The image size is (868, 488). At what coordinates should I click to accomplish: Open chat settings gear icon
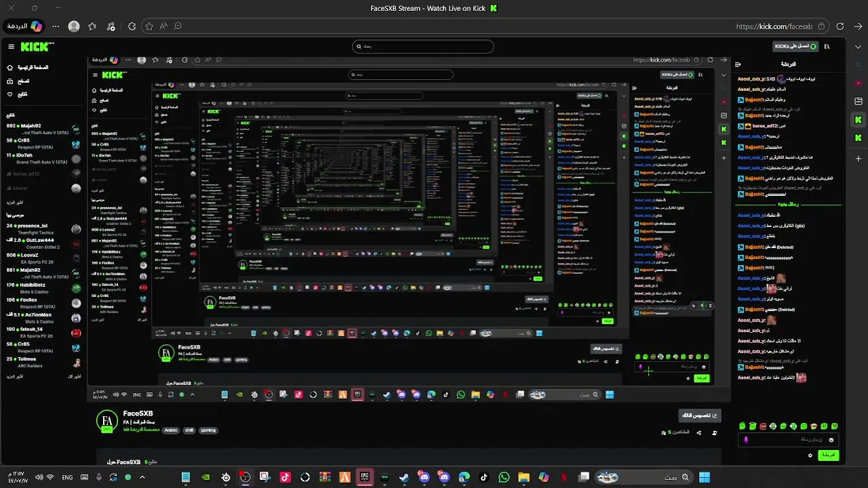coord(810,455)
